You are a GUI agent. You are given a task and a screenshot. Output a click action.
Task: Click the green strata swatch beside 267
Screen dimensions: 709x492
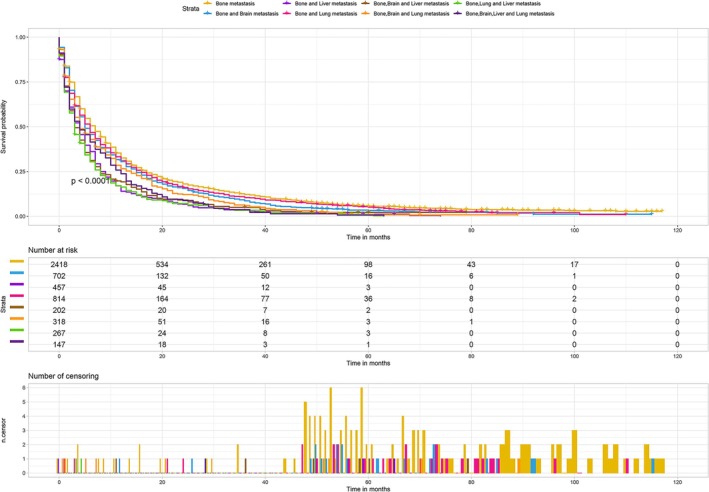(x=17, y=330)
